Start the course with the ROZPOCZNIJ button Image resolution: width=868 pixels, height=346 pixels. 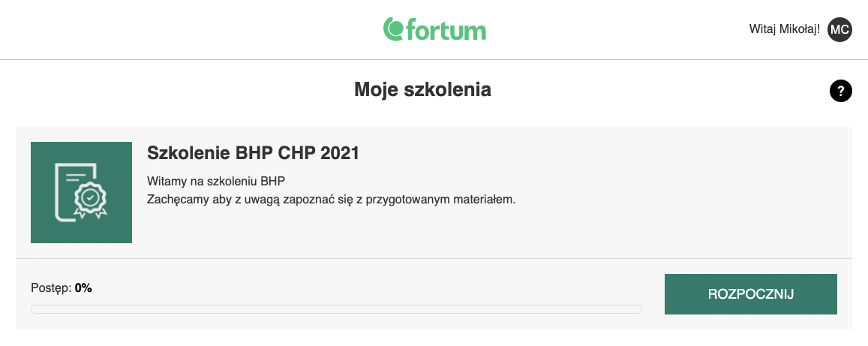[x=751, y=294]
